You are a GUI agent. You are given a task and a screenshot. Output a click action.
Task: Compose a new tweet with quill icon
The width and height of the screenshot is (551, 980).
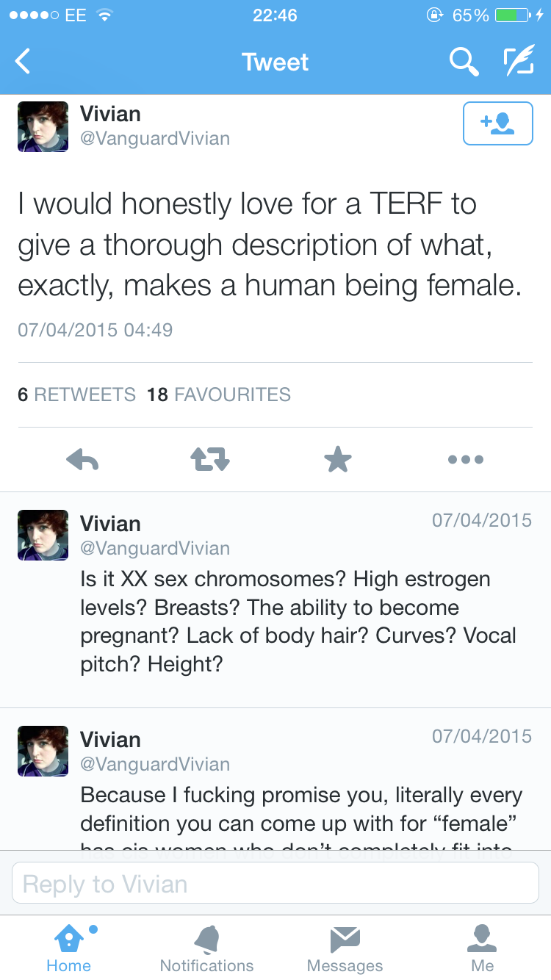coord(518,62)
